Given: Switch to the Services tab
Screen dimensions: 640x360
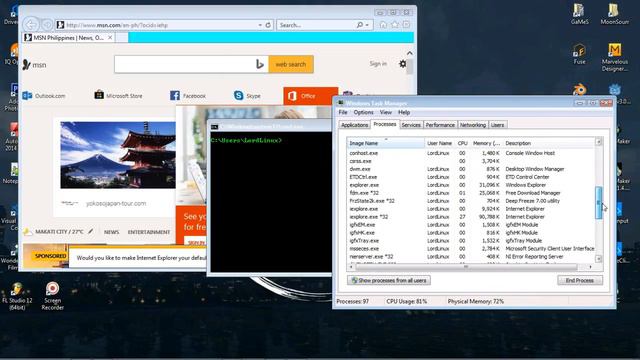Looking at the screenshot, I should pos(411,125).
